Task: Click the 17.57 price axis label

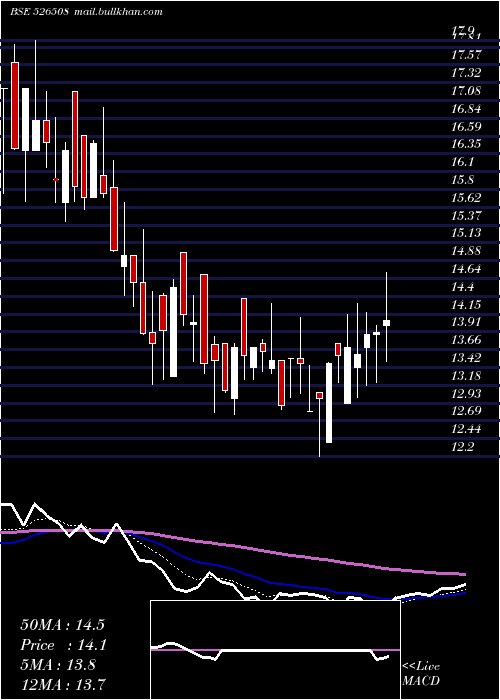Action: (x=466, y=55)
